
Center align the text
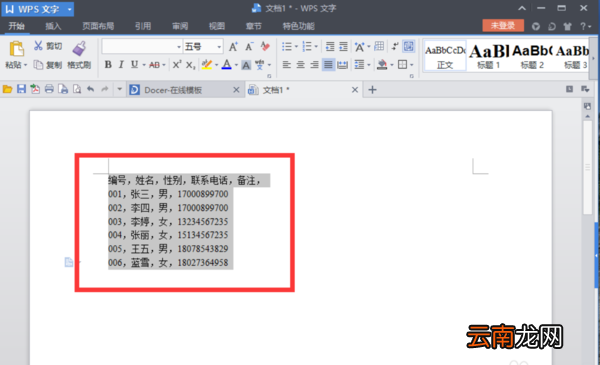tap(301, 65)
